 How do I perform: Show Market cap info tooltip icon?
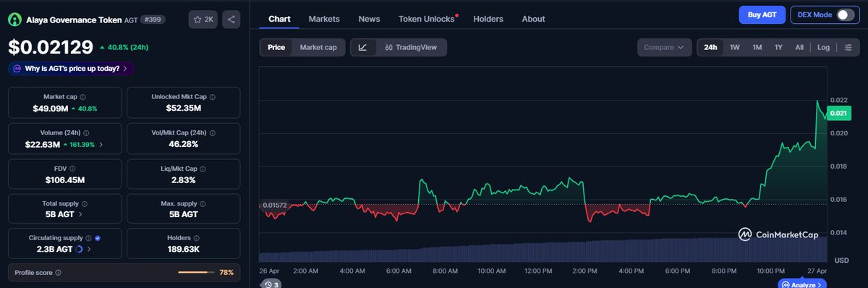point(82,97)
